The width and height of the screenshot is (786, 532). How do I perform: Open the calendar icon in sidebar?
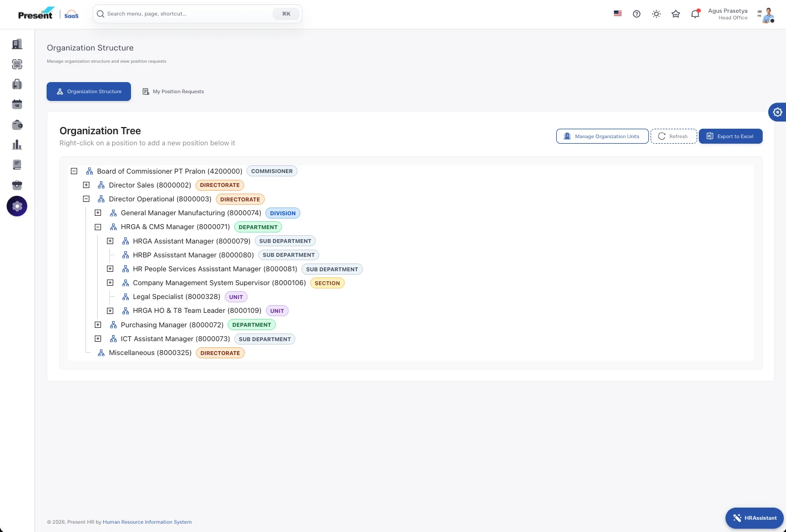(x=17, y=104)
